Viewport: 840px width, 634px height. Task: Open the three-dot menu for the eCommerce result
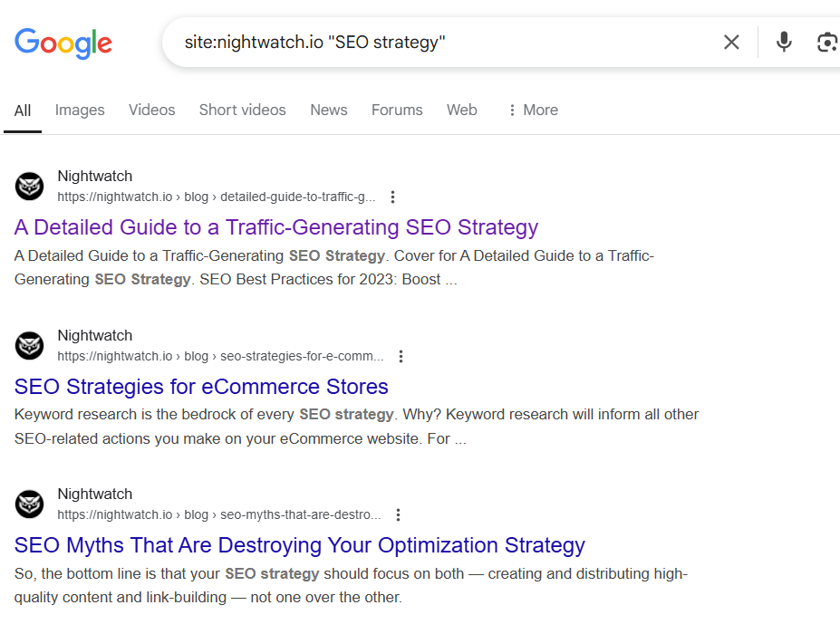401,356
